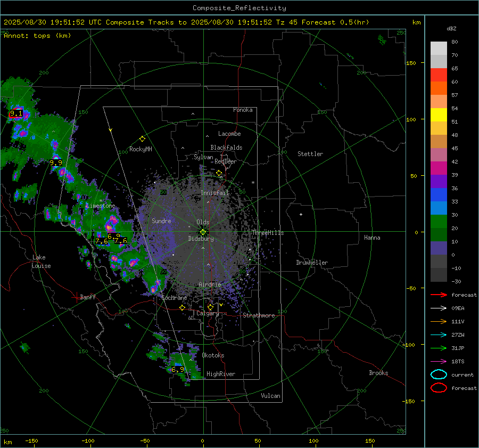479x448 pixels.
Task: Click the -30 dBZ value on the scale
Action: click(456, 281)
